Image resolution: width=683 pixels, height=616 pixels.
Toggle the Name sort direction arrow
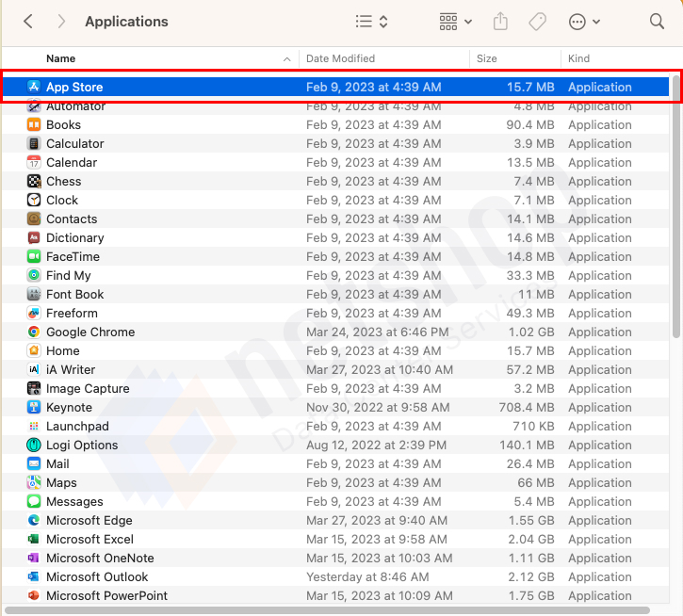[x=287, y=58]
